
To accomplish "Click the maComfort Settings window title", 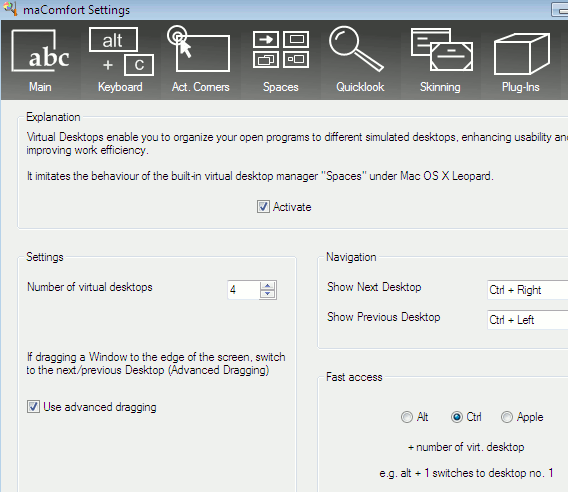I will [76, 10].
